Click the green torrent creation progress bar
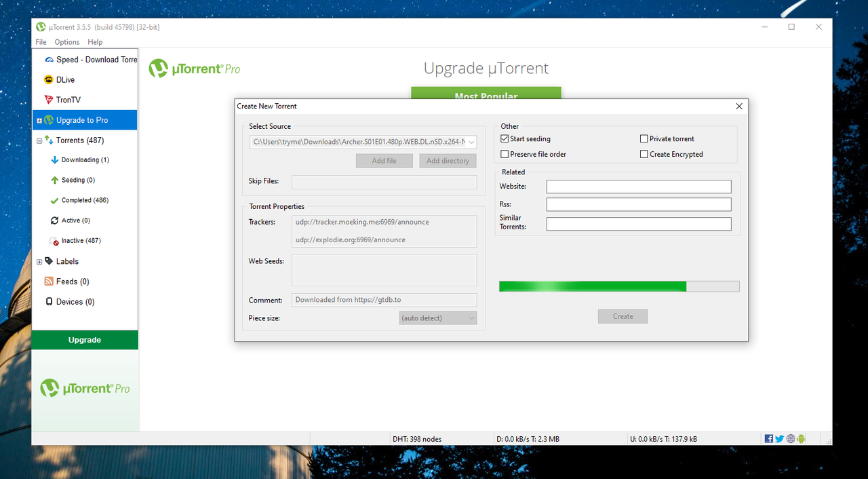Image resolution: width=868 pixels, height=479 pixels. click(x=619, y=286)
